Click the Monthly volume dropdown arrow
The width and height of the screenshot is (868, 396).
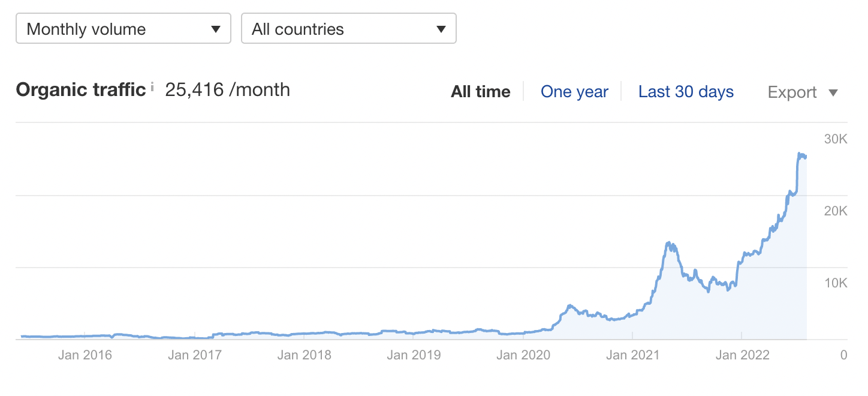click(216, 29)
